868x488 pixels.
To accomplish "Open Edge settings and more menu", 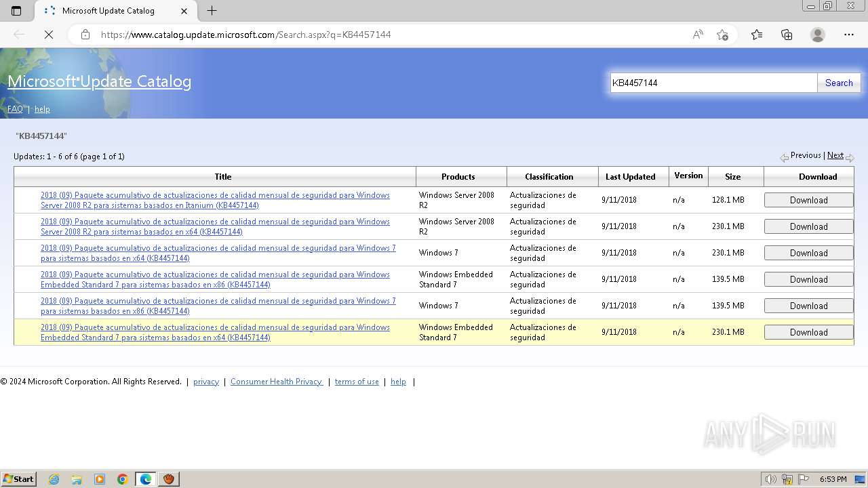I will 849,35.
